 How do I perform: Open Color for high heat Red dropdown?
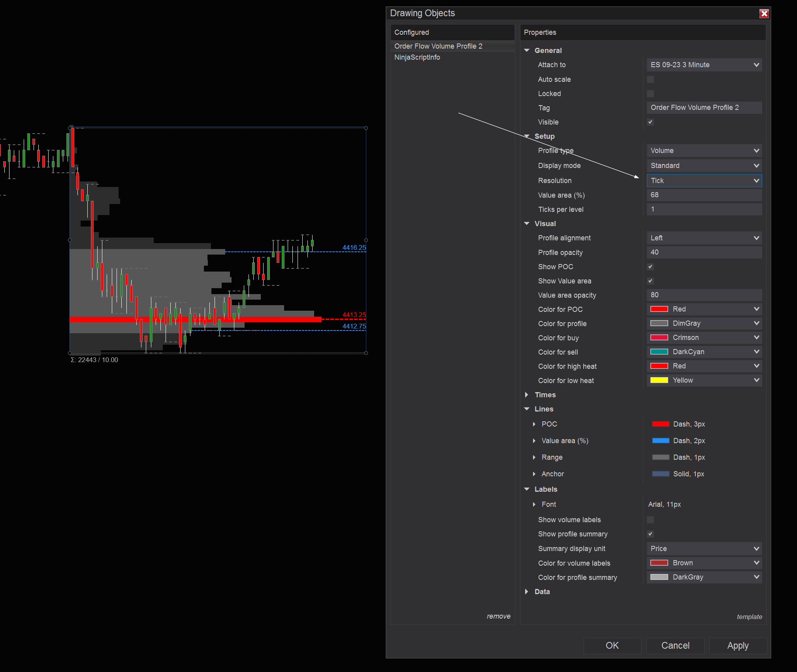[704, 366]
